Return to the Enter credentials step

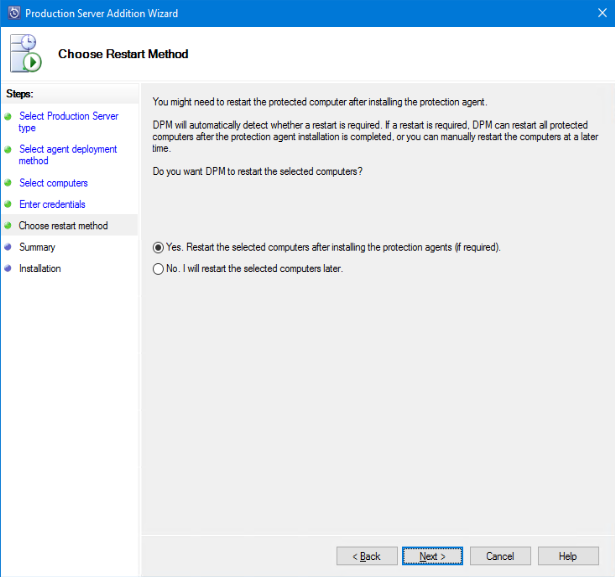point(52,205)
